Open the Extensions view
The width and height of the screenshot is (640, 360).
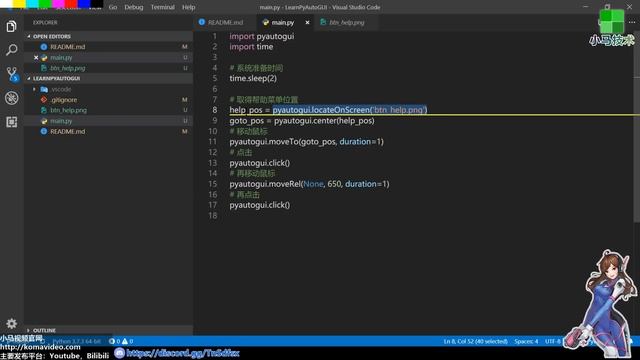(x=11, y=122)
